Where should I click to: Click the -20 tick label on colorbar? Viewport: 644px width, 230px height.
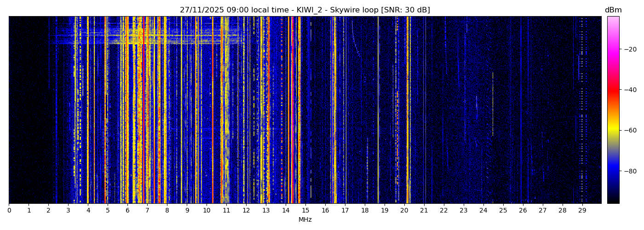pos(630,49)
